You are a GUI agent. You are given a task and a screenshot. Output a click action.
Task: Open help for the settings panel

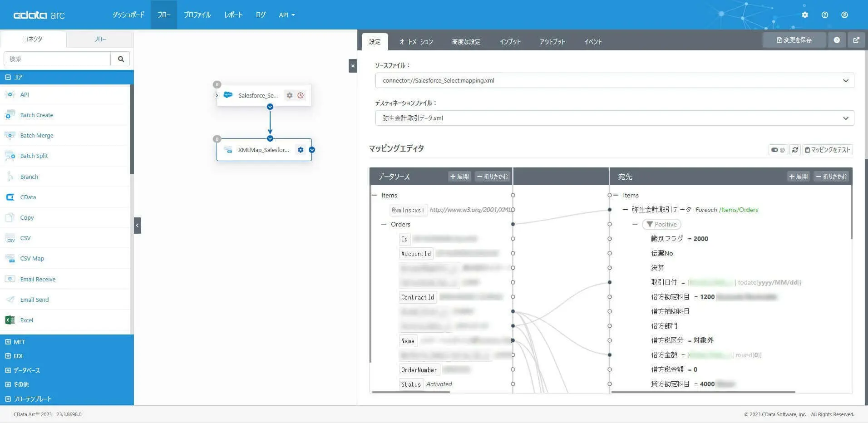837,40
